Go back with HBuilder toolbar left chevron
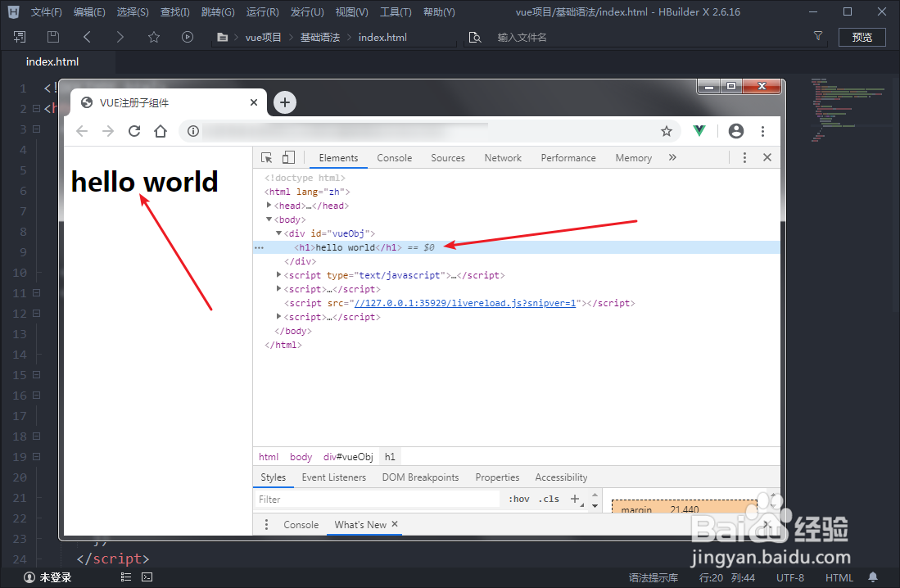900x588 pixels. click(87, 37)
